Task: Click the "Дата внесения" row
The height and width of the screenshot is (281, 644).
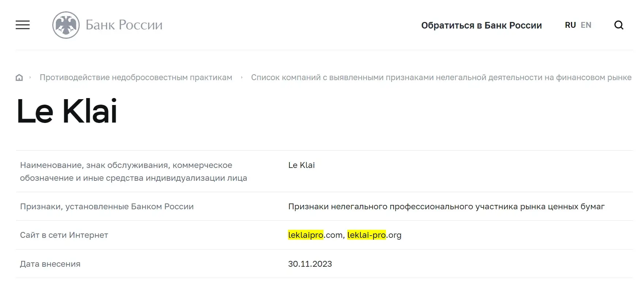Action: point(50,263)
